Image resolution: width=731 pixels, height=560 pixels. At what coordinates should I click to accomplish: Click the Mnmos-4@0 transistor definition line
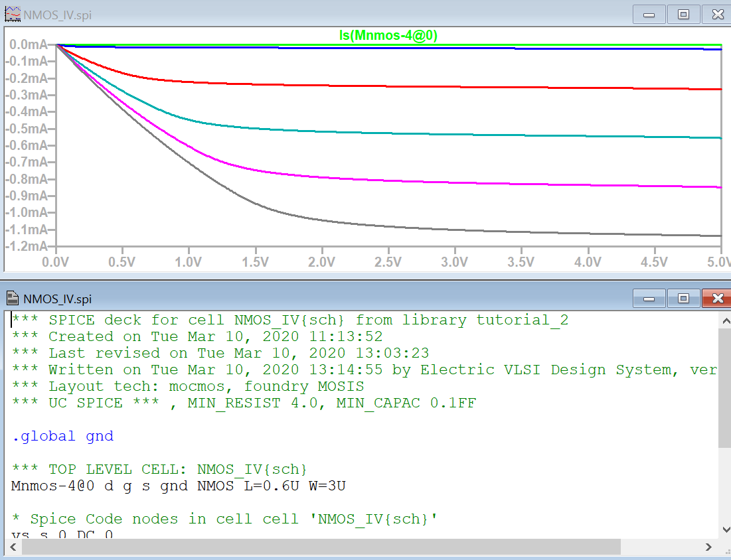pos(178,486)
